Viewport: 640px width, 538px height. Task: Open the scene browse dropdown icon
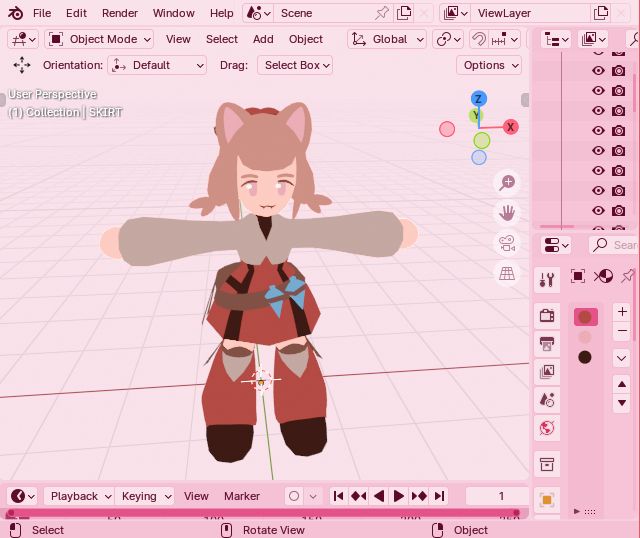pos(258,13)
